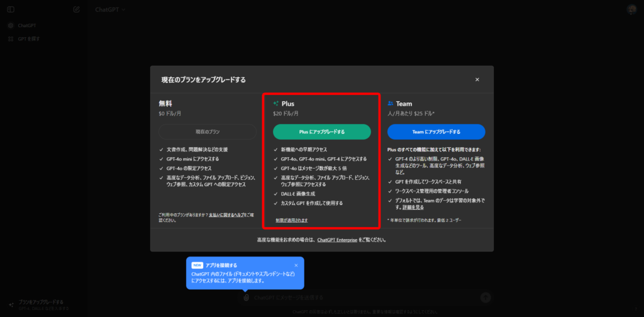Click the send message arrow button
This screenshot has height=317, width=644.
486,298
